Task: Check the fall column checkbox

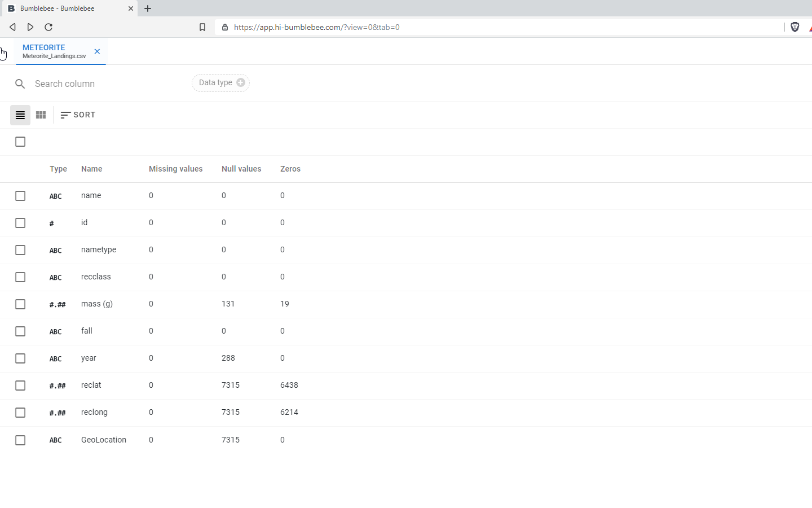Action: click(x=20, y=331)
